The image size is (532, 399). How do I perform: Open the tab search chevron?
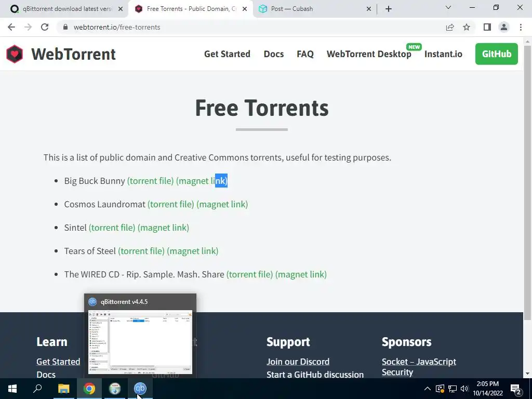tap(448, 7)
